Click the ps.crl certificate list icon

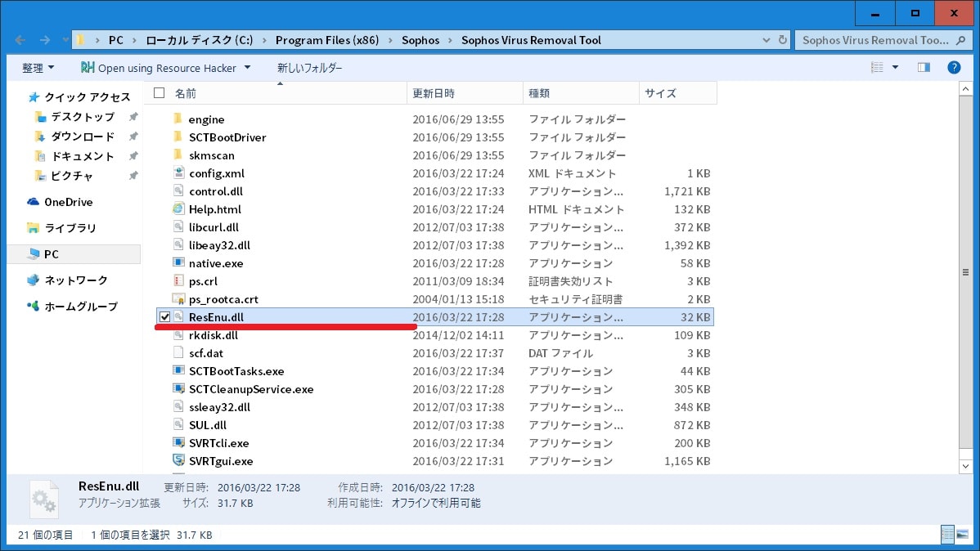coord(179,281)
